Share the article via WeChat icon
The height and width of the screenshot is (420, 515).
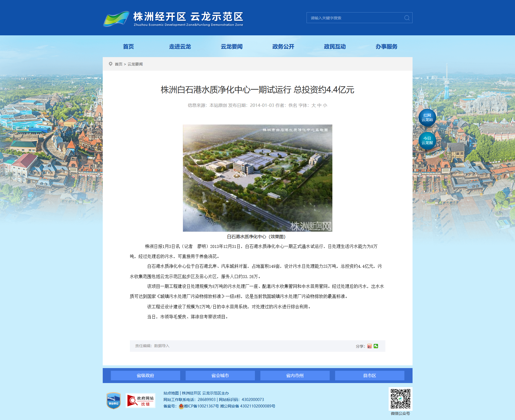coord(376,346)
